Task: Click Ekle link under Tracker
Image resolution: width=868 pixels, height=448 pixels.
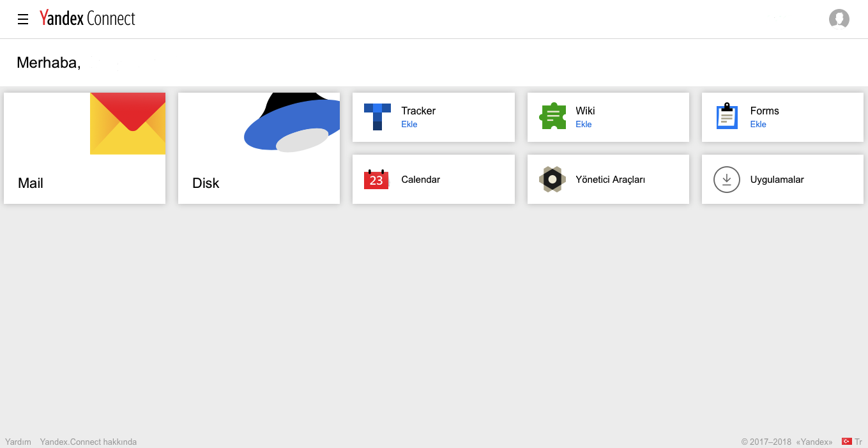Action: [x=409, y=125]
